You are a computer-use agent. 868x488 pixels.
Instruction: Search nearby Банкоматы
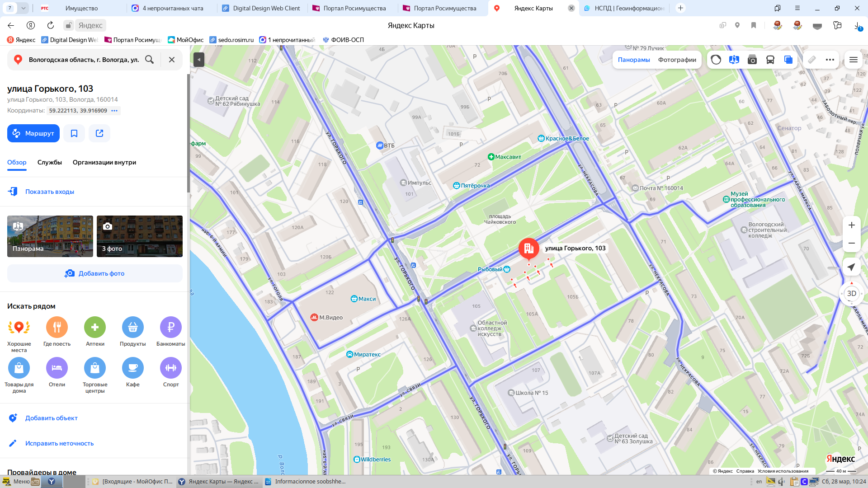click(171, 331)
